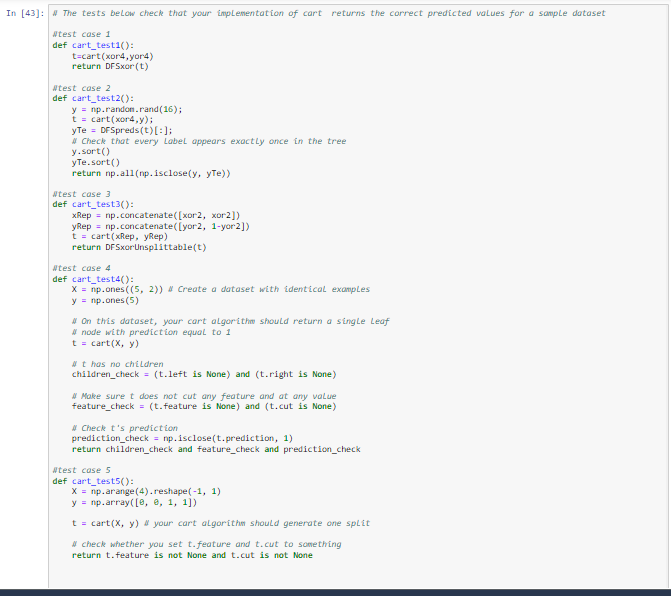Click 'return t.feature is not None' line

pos(192,555)
